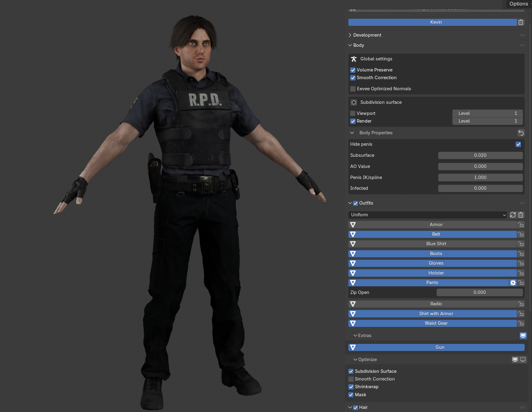Screen dimensions: 532x412
Task: Toggle the Blue Shirt outfit piece
Action: [x=433, y=244]
